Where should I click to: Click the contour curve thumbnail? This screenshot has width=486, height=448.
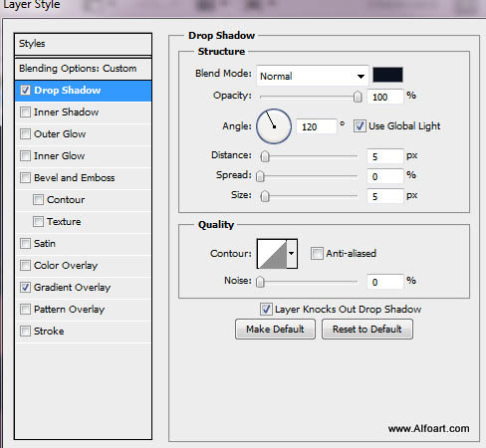click(x=272, y=254)
